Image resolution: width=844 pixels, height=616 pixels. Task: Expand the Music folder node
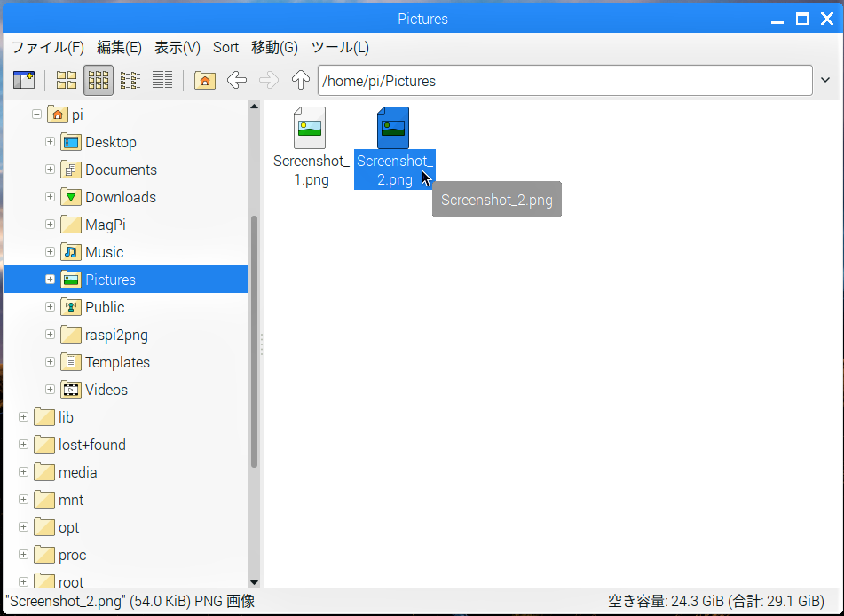(x=50, y=251)
